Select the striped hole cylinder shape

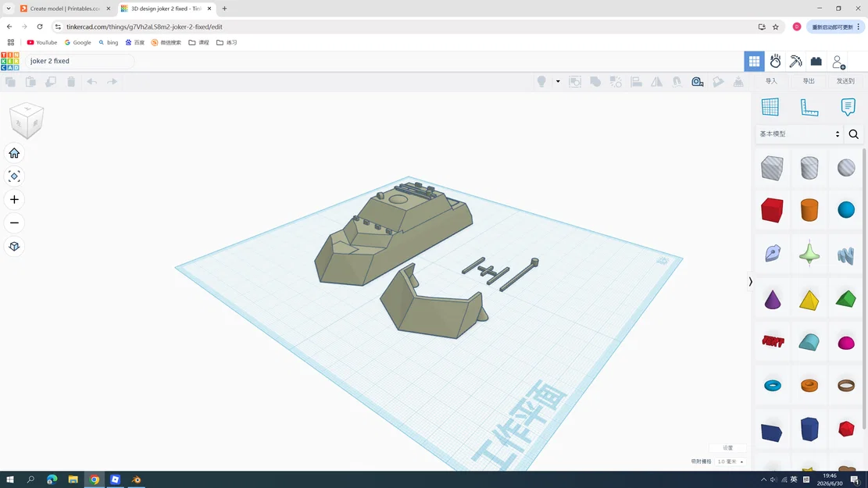coord(809,168)
